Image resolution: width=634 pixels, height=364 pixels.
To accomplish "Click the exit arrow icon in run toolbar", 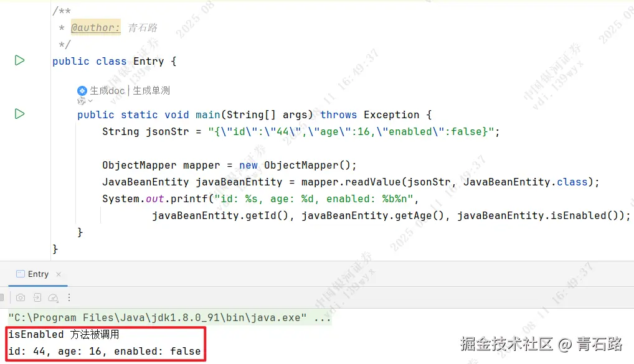I will pos(37,298).
